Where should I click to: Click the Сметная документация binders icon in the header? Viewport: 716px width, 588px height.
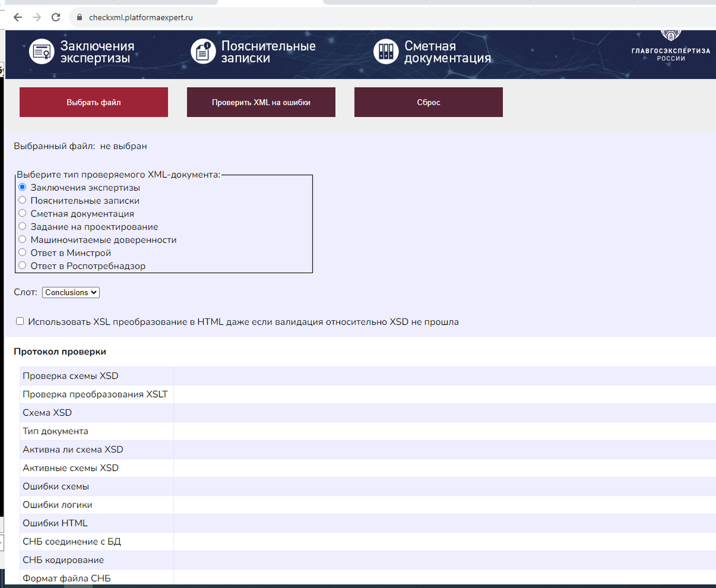pos(387,51)
